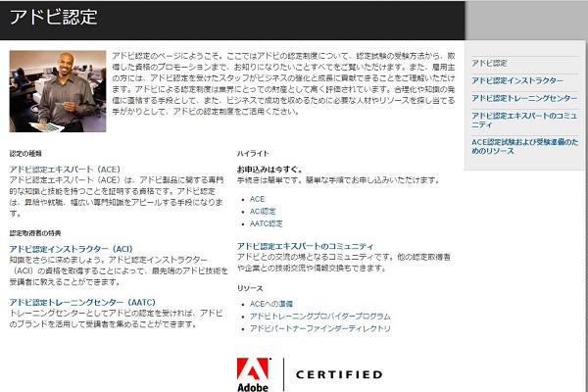Select アドビ認定 in the right sidebar
The height and width of the screenshot is (392, 588).
489,63
